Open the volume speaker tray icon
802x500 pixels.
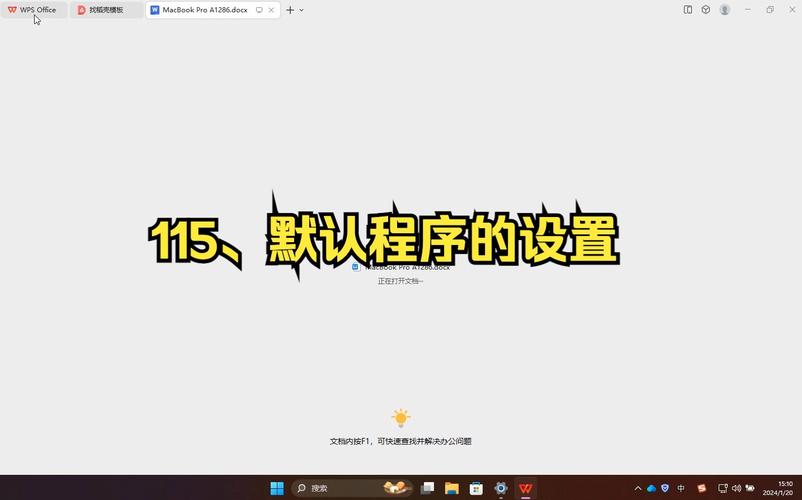point(737,488)
